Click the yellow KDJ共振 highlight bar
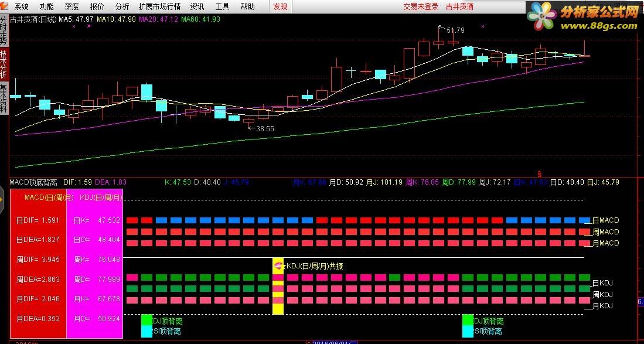 [278, 286]
